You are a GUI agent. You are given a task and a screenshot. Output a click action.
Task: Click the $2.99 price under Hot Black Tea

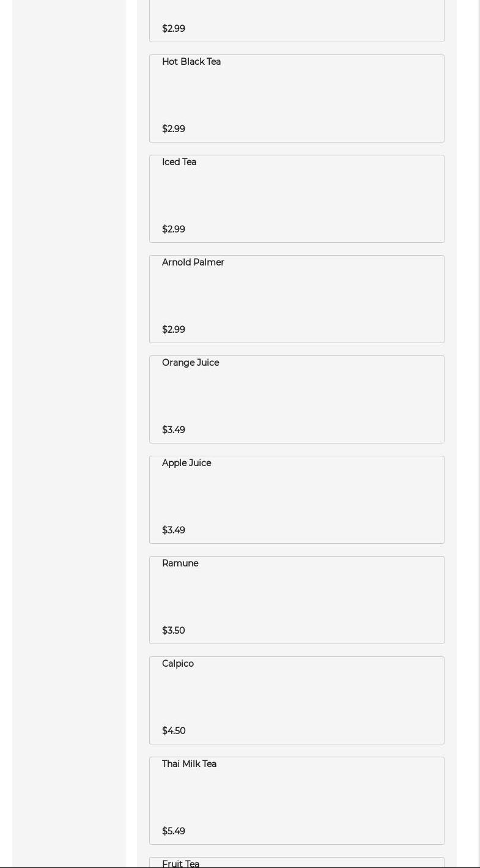(174, 129)
